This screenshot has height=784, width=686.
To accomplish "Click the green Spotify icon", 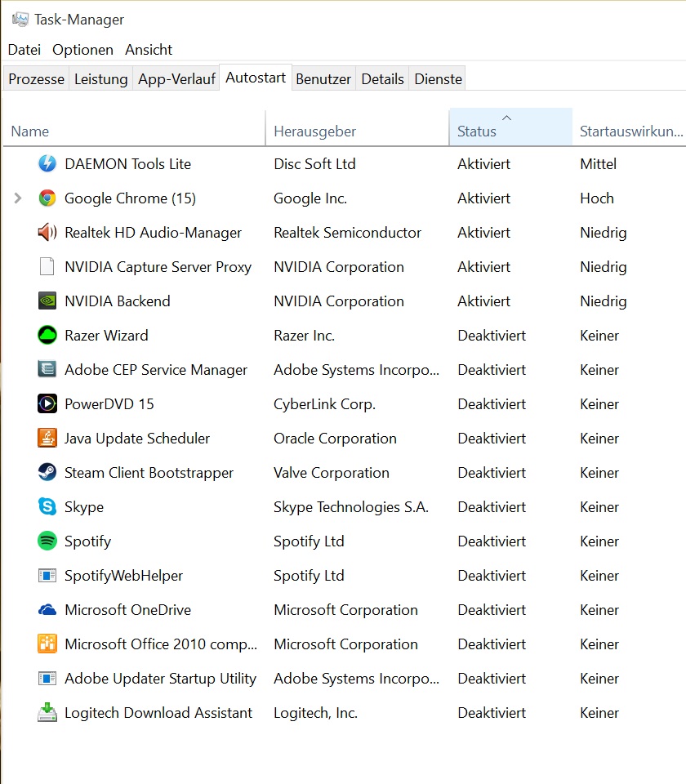I will 47,541.
